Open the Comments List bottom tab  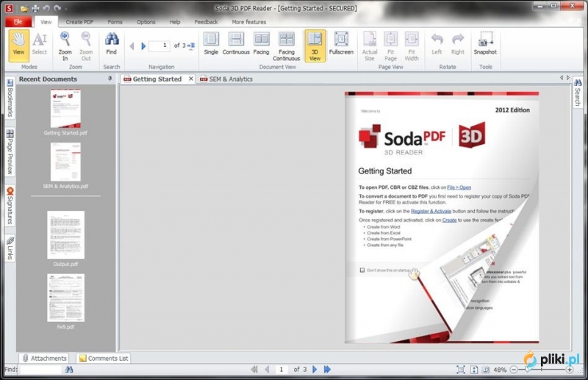pyautogui.click(x=104, y=358)
